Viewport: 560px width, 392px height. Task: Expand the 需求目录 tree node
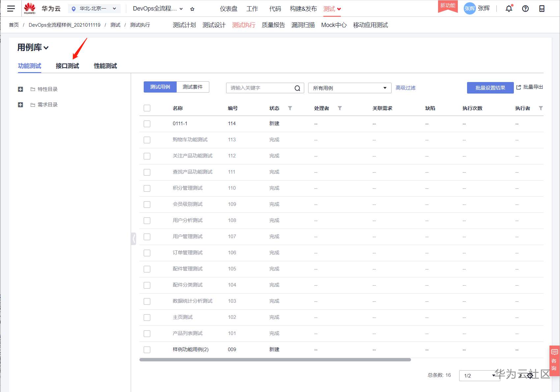pos(20,105)
